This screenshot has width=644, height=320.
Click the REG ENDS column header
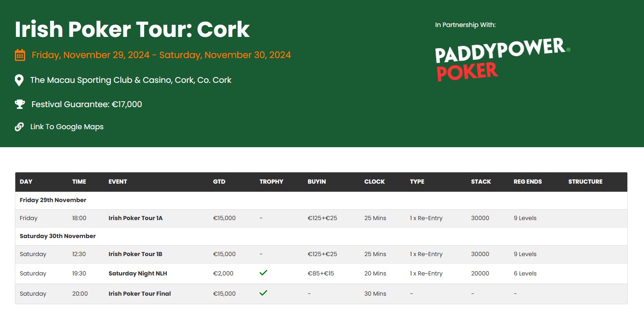pyautogui.click(x=527, y=182)
